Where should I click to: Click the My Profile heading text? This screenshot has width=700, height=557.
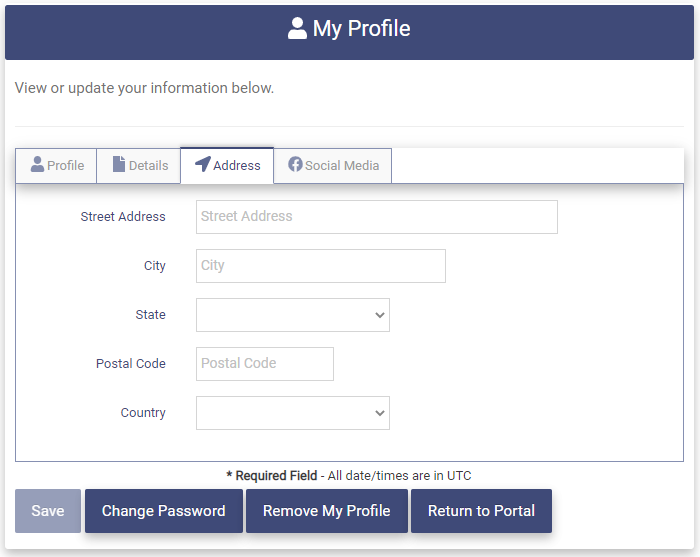[361, 29]
